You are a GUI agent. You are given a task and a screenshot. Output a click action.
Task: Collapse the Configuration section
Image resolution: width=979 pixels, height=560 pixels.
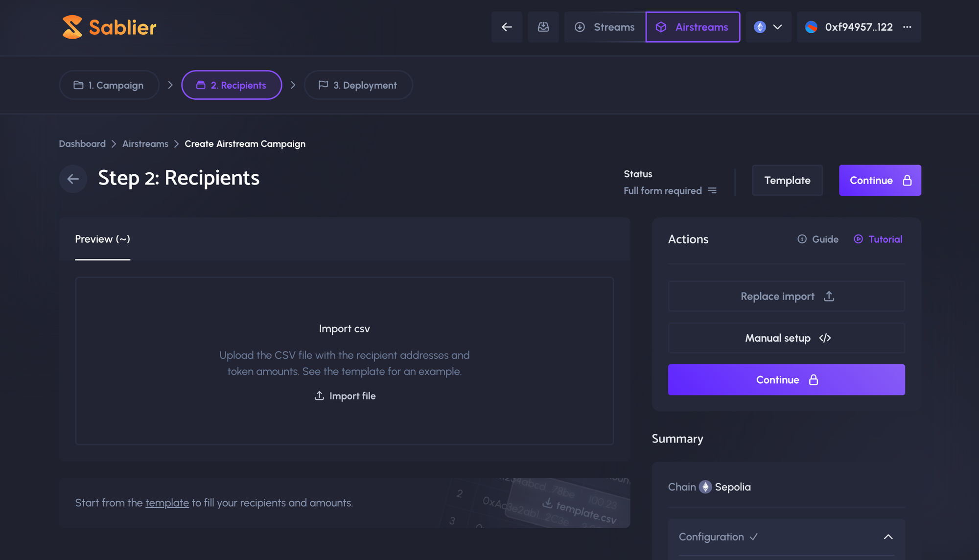887,537
